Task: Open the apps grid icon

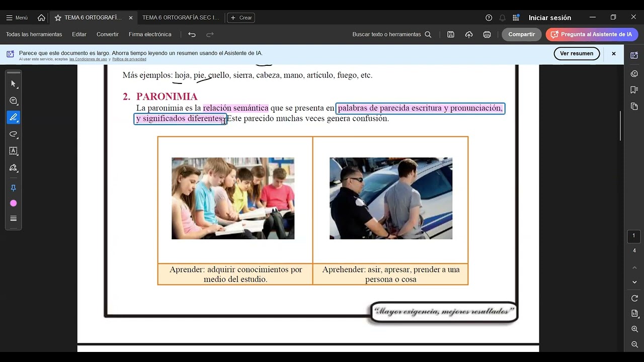Action: click(x=516, y=18)
